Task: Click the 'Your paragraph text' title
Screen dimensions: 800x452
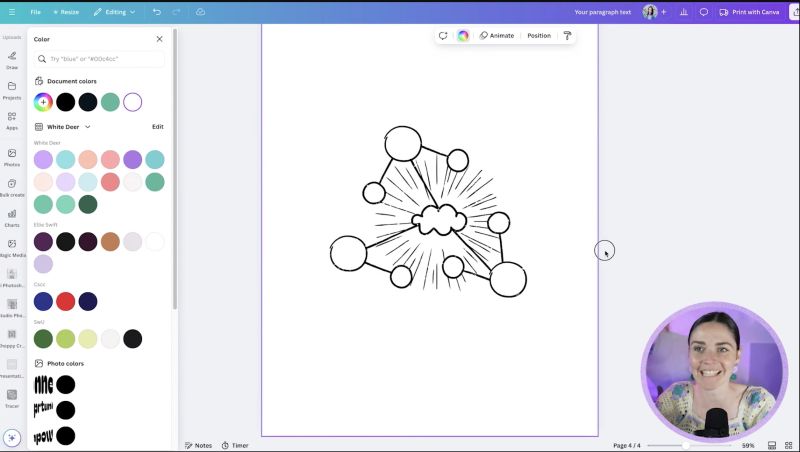Action: point(603,12)
